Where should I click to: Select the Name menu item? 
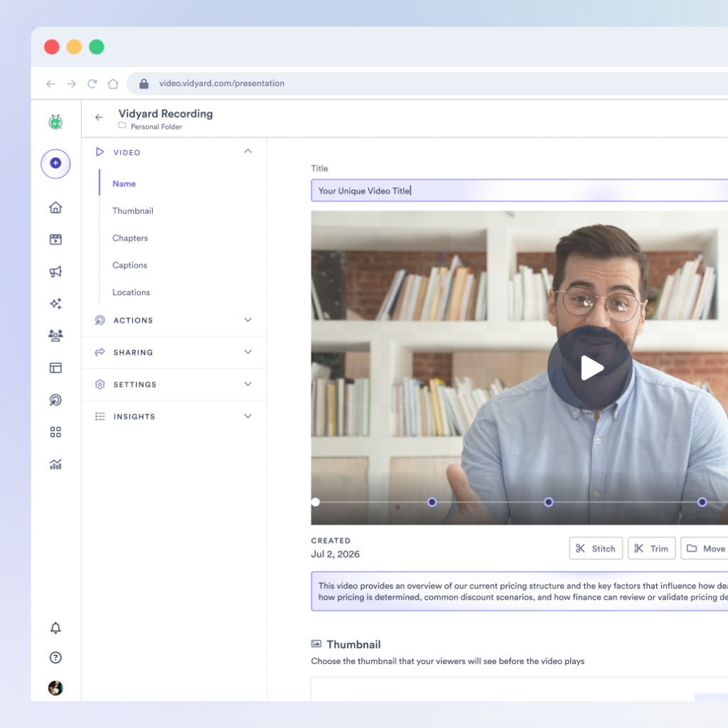click(x=124, y=184)
